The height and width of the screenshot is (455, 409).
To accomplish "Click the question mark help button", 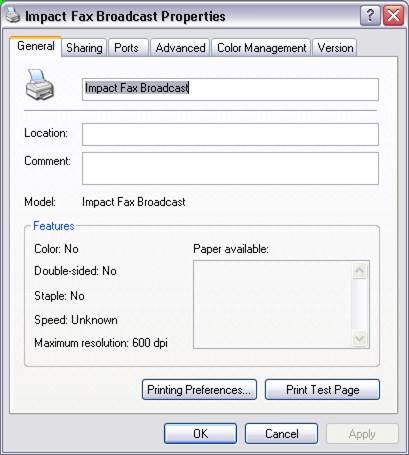I will coord(370,16).
